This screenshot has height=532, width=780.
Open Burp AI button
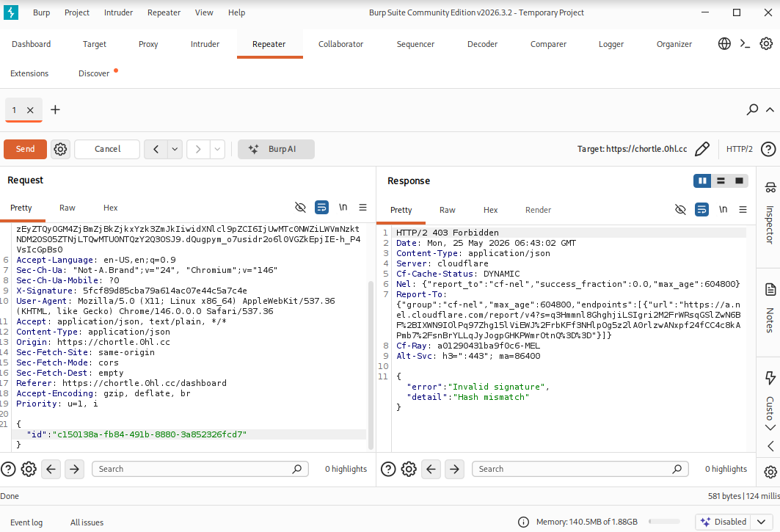(276, 149)
